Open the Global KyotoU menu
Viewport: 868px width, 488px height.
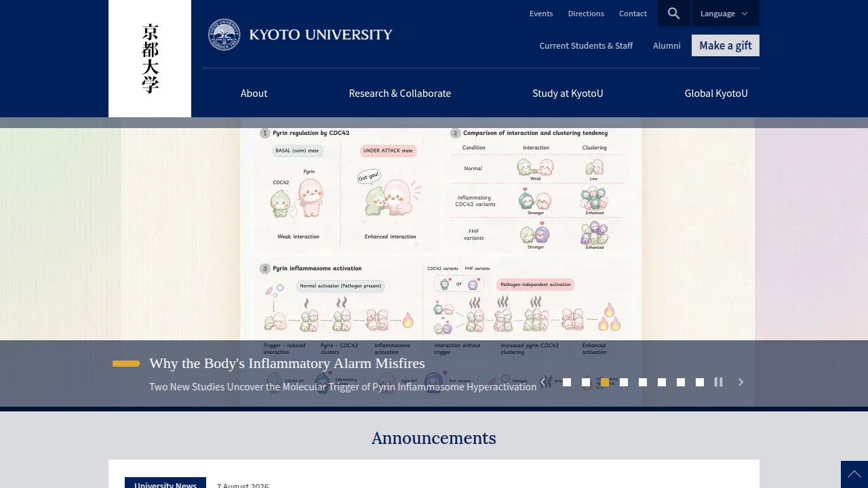coord(716,94)
